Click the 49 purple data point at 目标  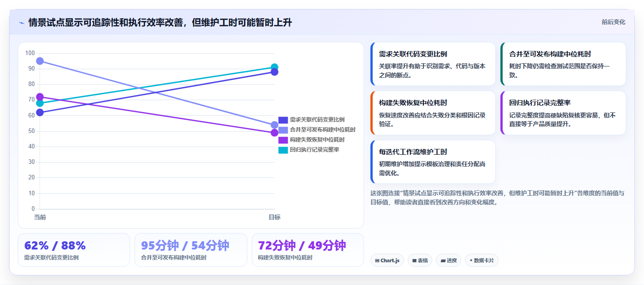275,133
